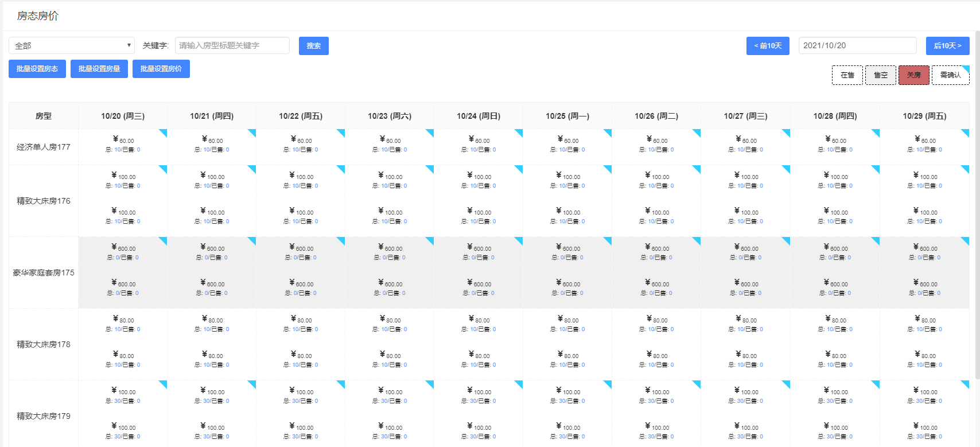Click 批量设置房态 batch status button
The height and width of the screenshot is (447, 980).
pos(37,69)
